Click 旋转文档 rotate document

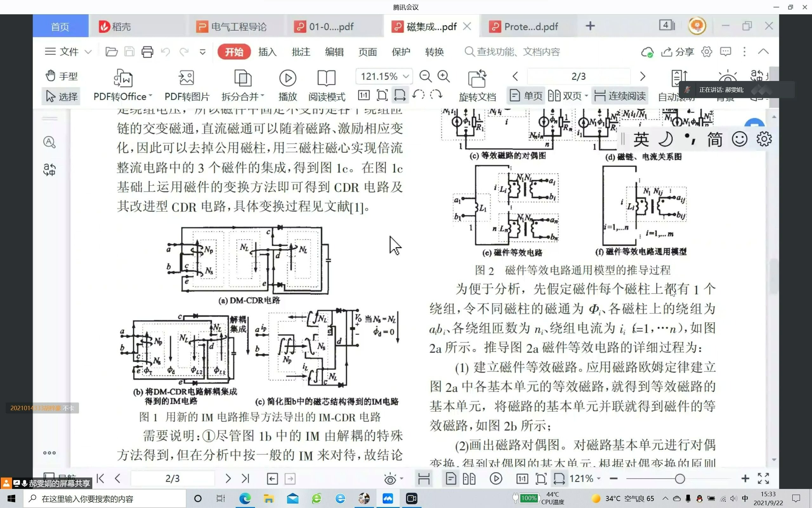pos(477,85)
